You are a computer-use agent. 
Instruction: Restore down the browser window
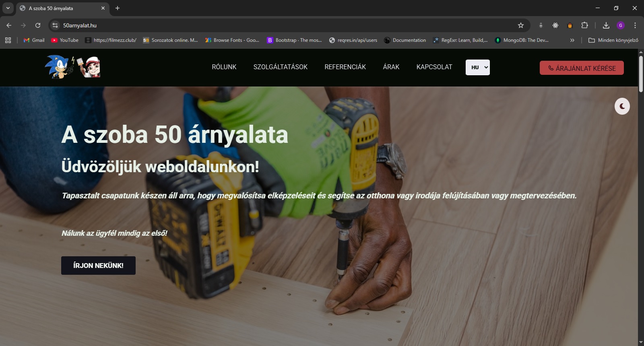[616, 8]
